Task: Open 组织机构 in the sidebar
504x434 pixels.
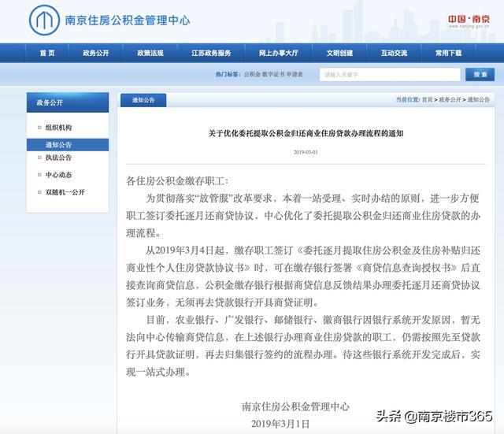Action: coord(59,128)
